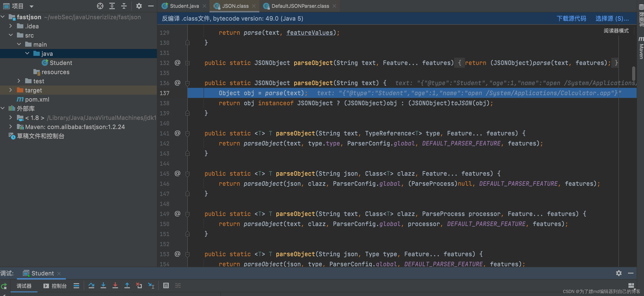The width and height of the screenshot is (644, 296).
Task: Click the override marker at line 136
Action: pyautogui.click(x=177, y=83)
